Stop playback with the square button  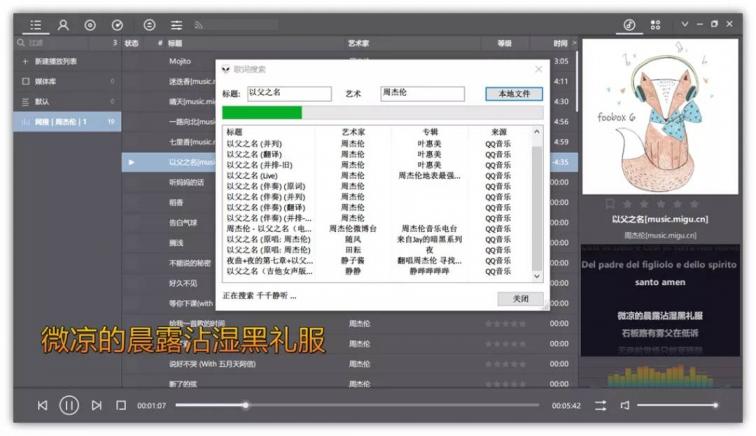click(x=121, y=406)
